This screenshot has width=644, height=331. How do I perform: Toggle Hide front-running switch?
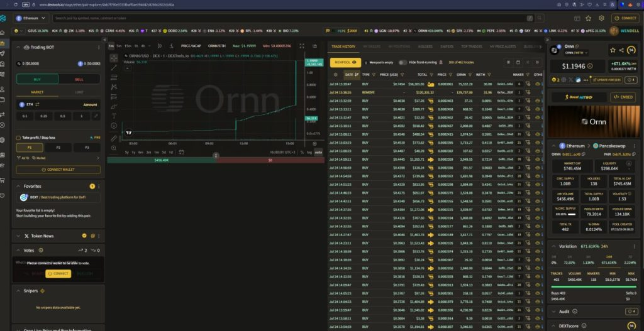point(402,62)
